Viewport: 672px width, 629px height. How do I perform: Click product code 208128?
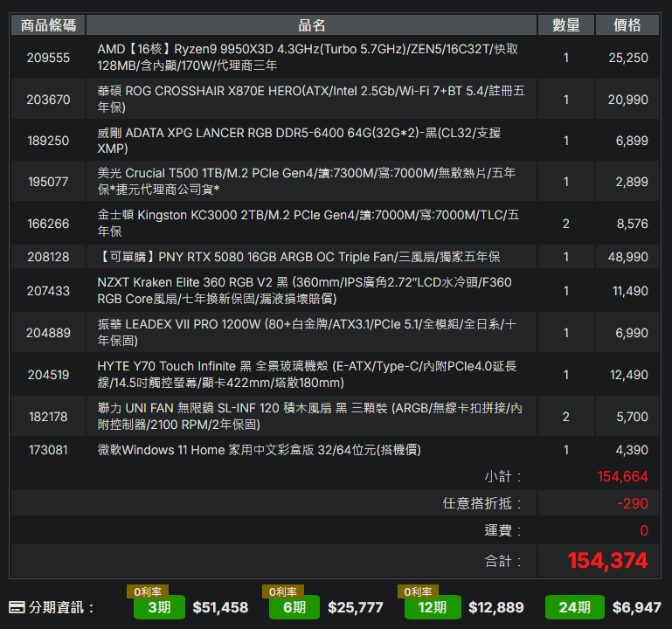click(48, 257)
